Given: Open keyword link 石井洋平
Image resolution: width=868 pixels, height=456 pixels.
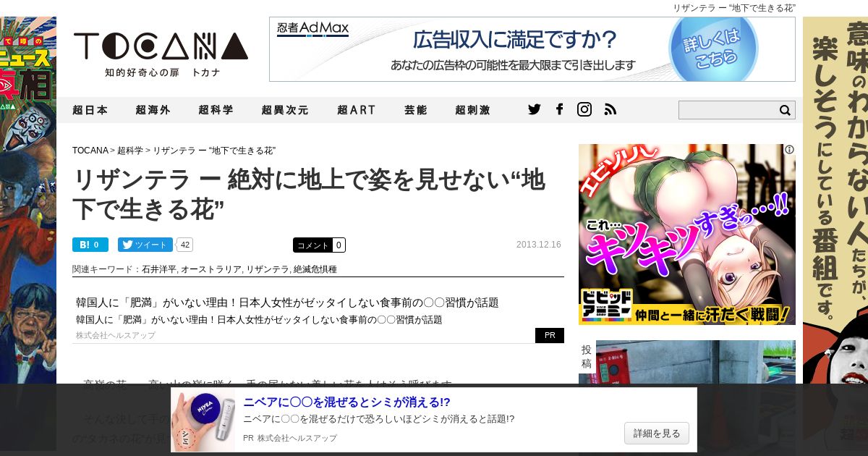Looking at the screenshot, I should pos(159,269).
